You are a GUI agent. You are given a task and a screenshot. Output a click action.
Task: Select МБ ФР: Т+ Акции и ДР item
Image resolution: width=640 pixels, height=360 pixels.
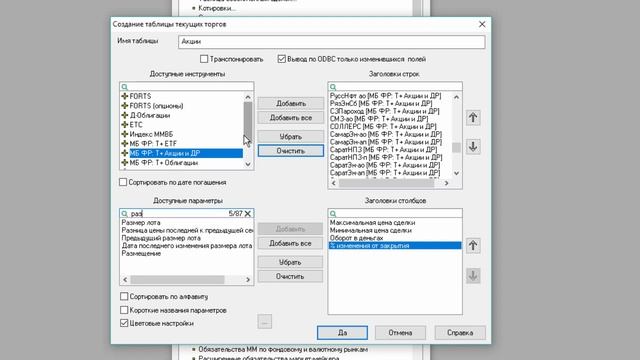pos(186,153)
